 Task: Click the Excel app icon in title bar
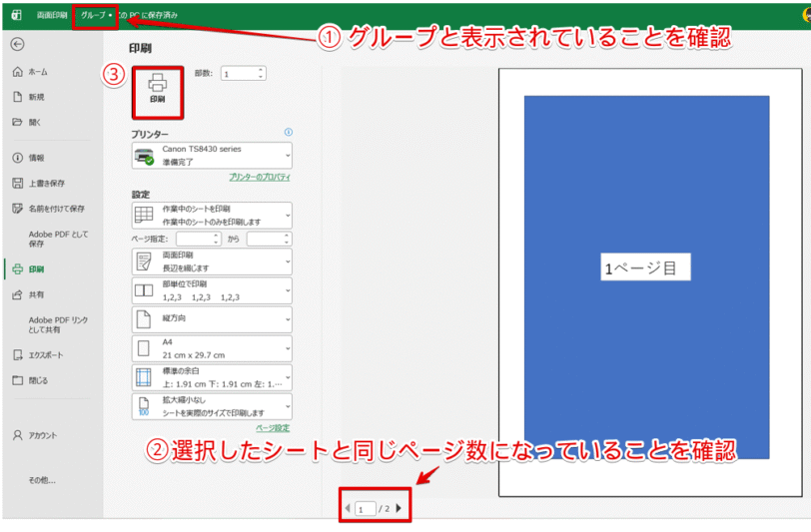[x=17, y=15]
